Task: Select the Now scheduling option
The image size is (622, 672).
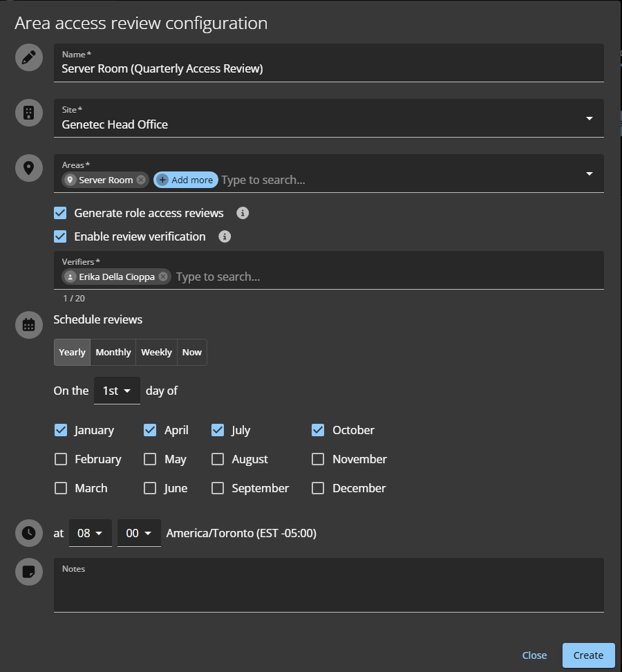Action: [191, 352]
